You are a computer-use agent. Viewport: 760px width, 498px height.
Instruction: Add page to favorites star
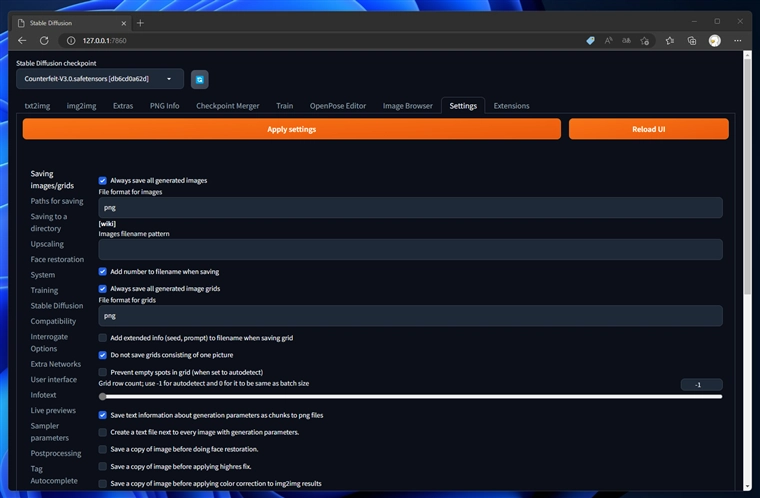click(645, 41)
